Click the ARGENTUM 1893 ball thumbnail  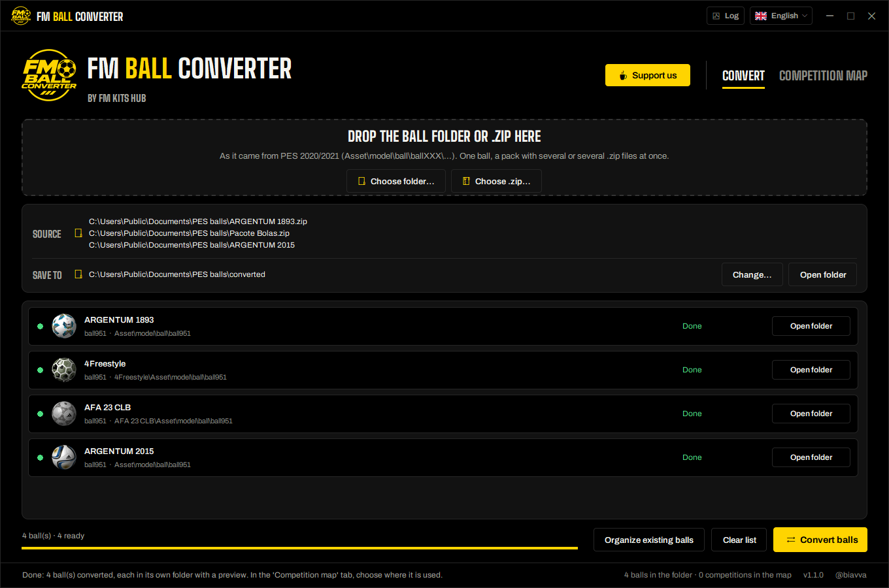(64, 326)
